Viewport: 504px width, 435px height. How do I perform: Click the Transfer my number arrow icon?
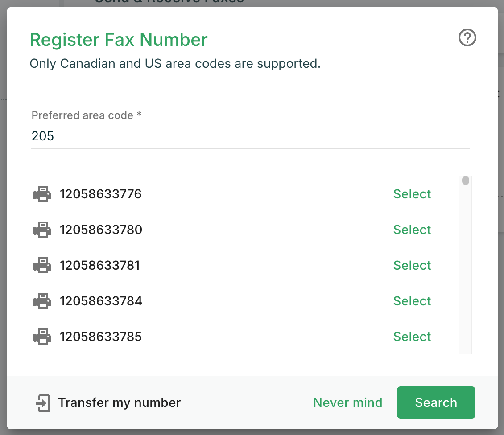coord(43,403)
